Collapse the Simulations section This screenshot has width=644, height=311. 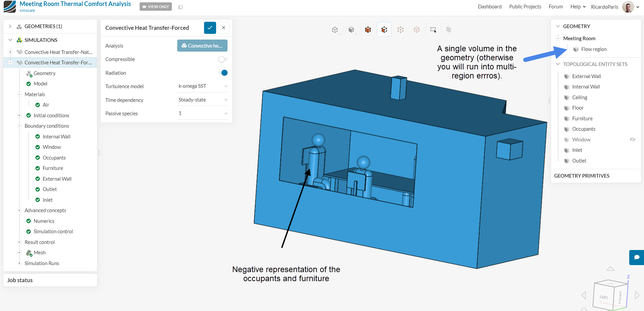(x=10, y=40)
